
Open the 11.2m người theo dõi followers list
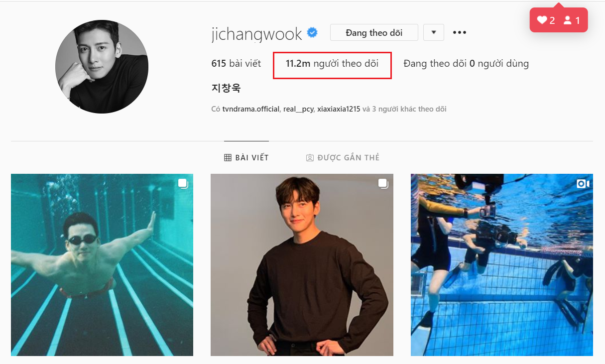(332, 64)
